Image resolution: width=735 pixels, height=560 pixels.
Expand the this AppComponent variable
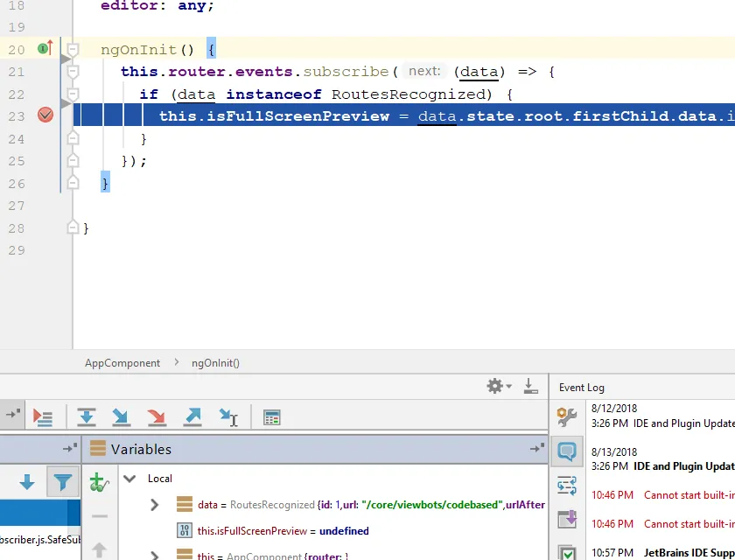(x=154, y=556)
